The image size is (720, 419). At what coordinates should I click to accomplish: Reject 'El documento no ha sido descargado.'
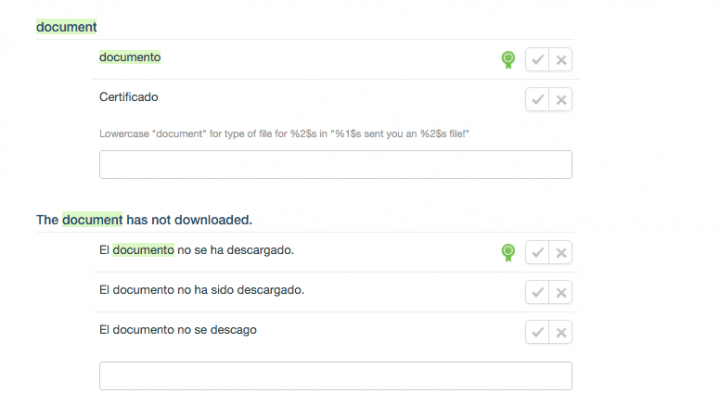point(561,292)
